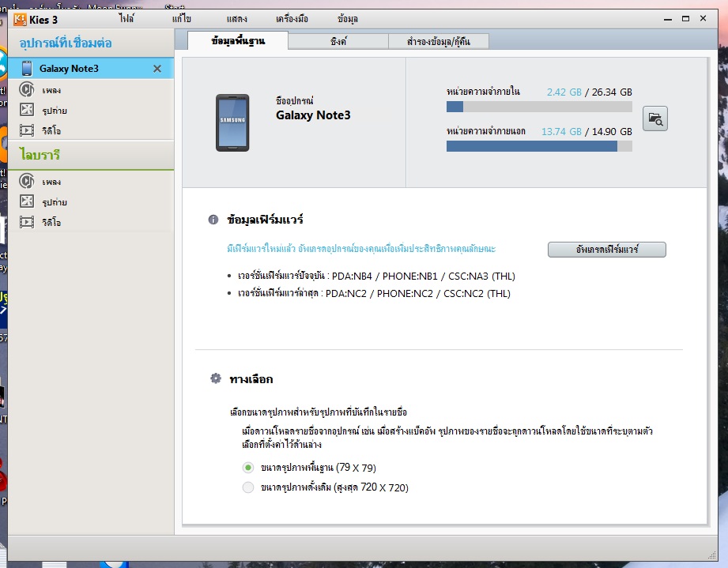This screenshot has width=728, height=568.
Task: Select original image size (720 X 720) radio
Action: 248,487
